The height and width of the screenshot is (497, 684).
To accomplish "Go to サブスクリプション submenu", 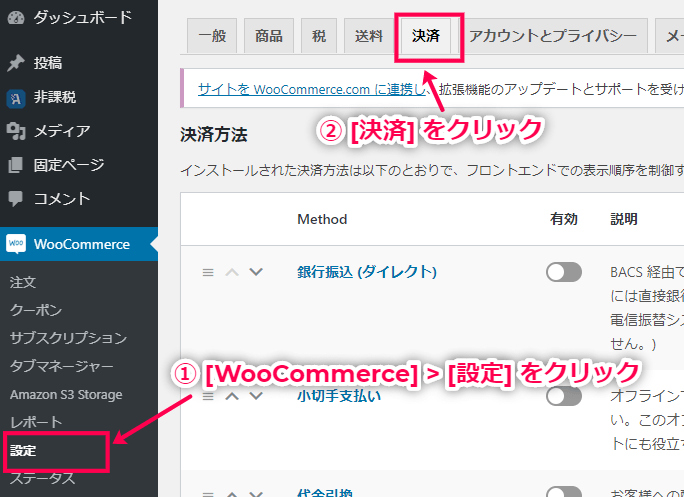I will 68,338.
